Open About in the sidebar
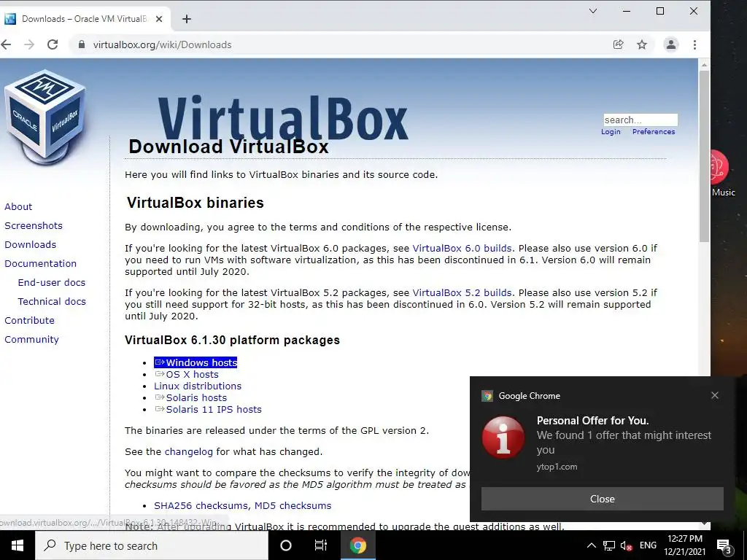 18,206
